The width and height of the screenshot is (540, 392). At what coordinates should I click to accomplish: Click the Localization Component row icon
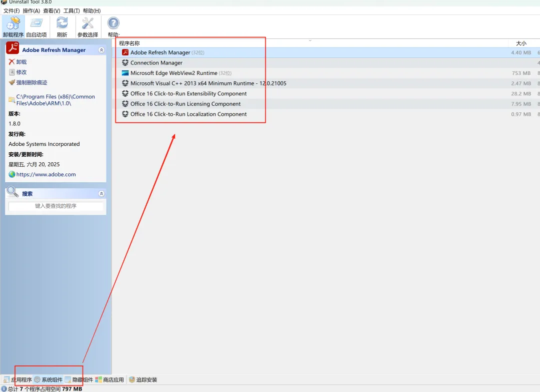tap(125, 114)
